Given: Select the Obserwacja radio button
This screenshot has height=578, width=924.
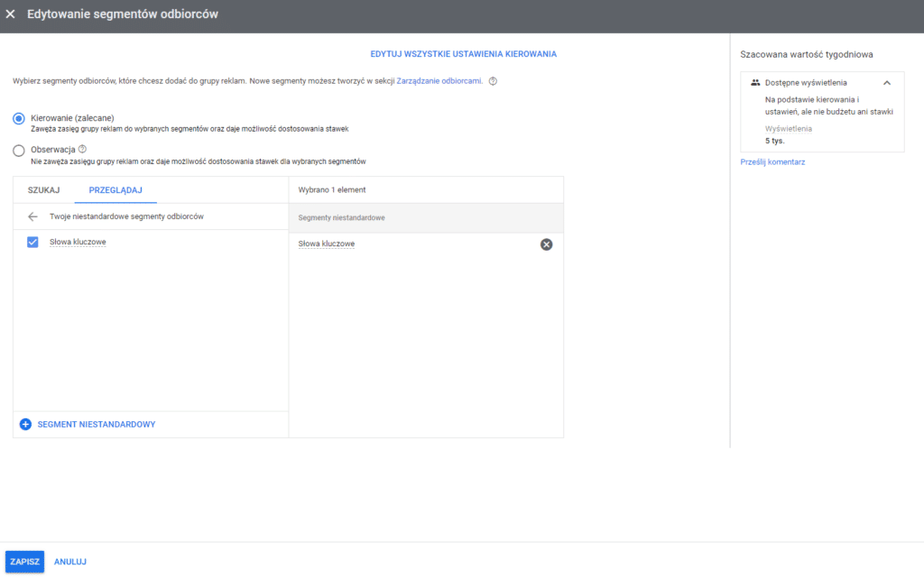Looking at the screenshot, I should click(19, 151).
